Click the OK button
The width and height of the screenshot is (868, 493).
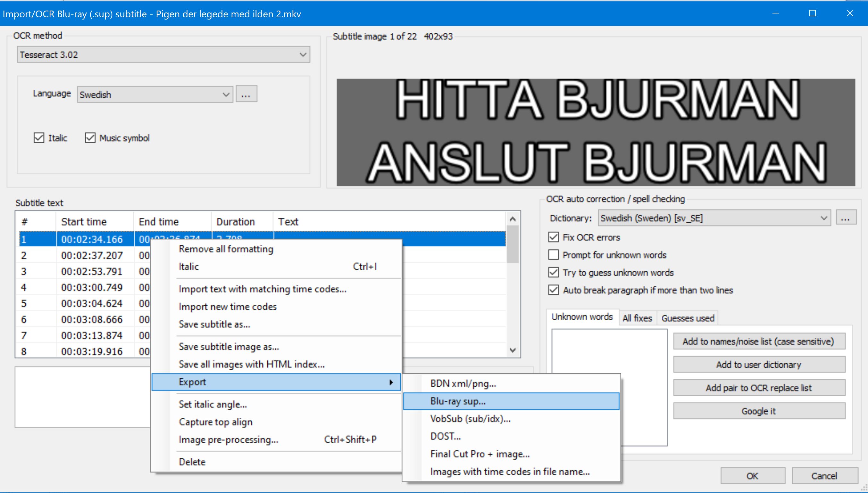[x=752, y=476]
